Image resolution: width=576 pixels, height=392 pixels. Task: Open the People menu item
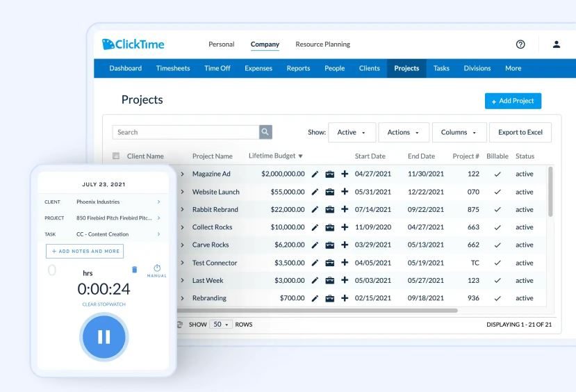click(x=334, y=68)
